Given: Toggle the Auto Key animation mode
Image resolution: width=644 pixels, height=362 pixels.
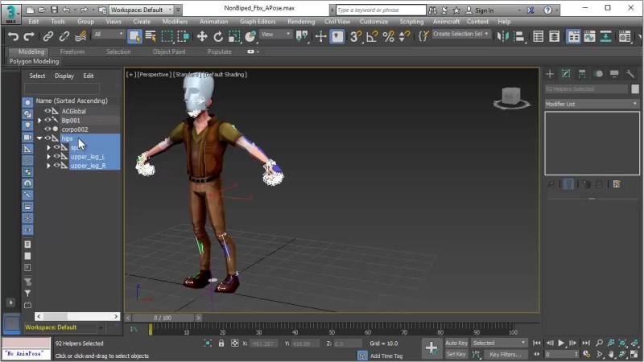Looking at the screenshot, I should pyautogui.click(x=456, y=343).
